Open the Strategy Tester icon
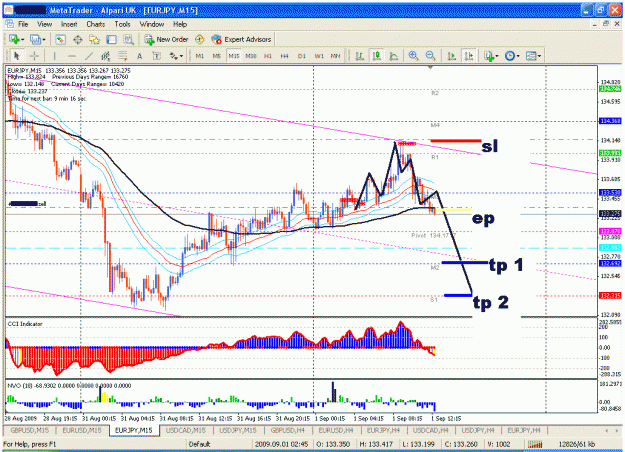Image resolution: width=625 pixels, height=452 pixels. pyautogui.click(x=128, y=39)
